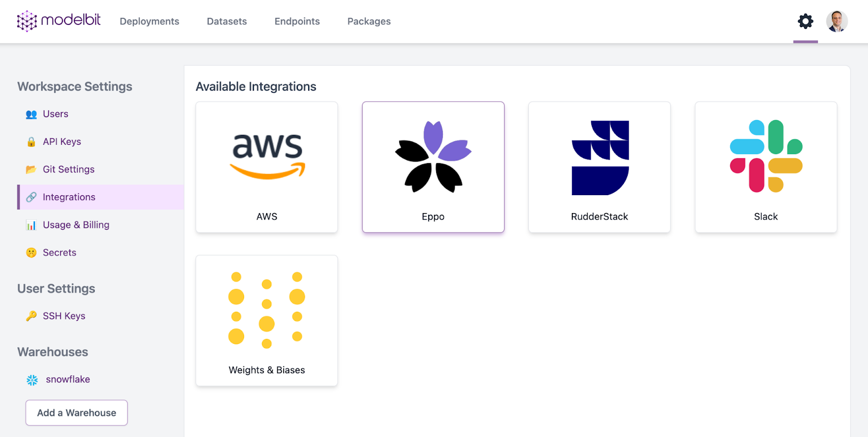Open the Secrets settings page
The image size is (868, 437).
pos(59,252)
